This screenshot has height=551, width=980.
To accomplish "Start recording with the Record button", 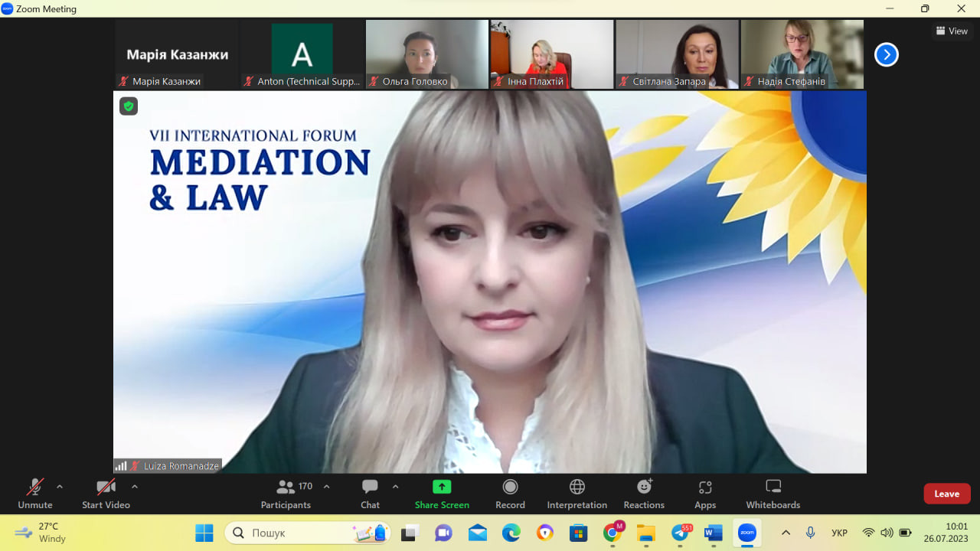I will pos(510,494).
